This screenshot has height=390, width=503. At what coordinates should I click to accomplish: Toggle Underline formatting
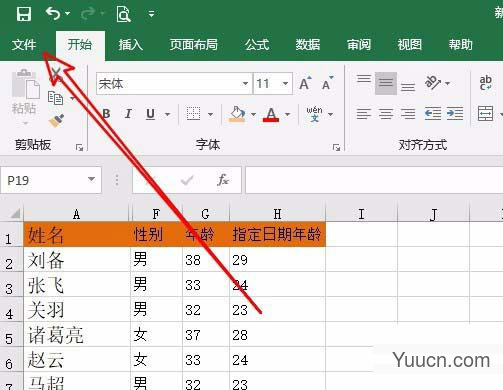151,114
